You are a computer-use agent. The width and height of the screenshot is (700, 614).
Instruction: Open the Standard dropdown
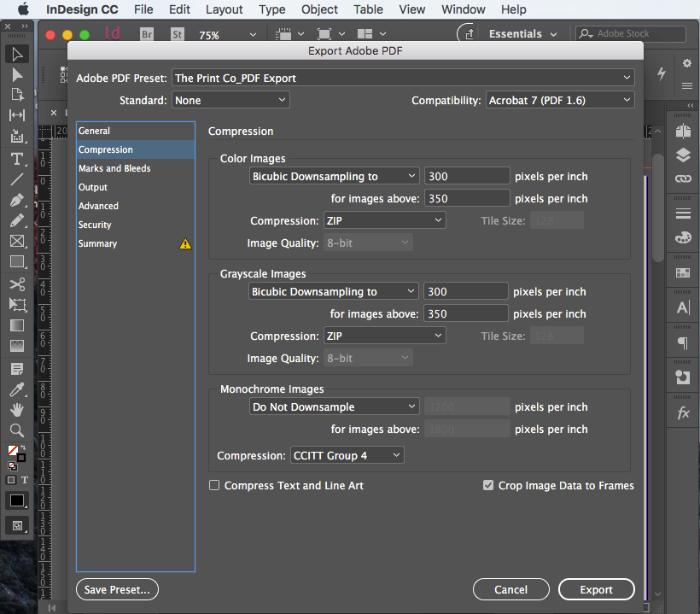coord(230,100)
